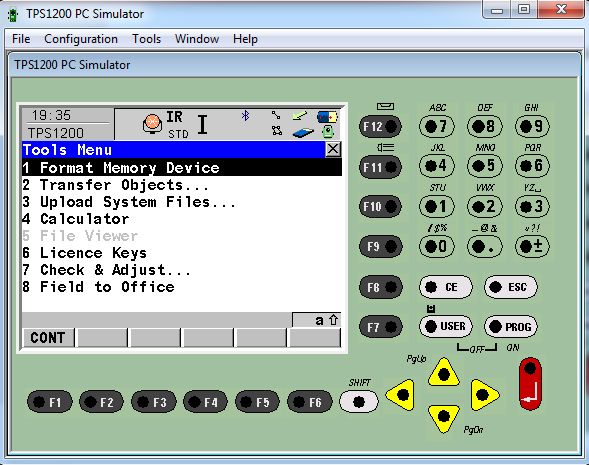Viewport: 589px width, 465px height.
Task: Click the F12 function key
Action: coord(381,126)
